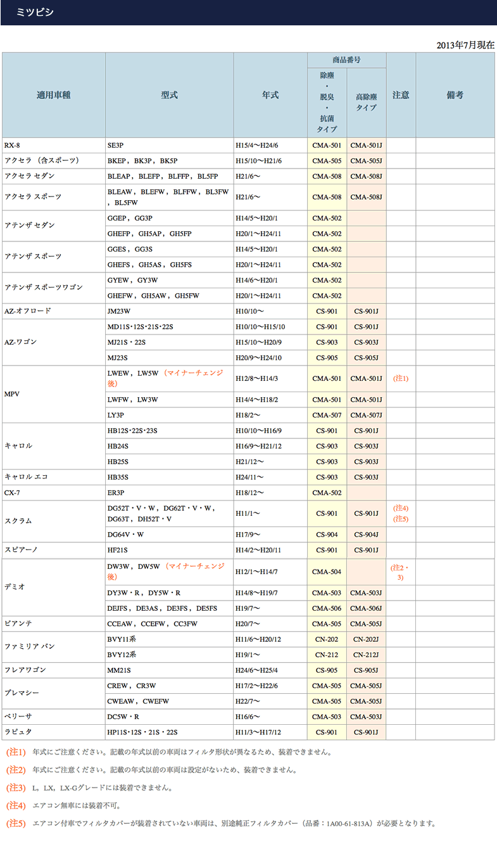This screenshot has height=868, width=497.
Task: Click the DG64V・W model cell
Action: [x=170, y=534]
